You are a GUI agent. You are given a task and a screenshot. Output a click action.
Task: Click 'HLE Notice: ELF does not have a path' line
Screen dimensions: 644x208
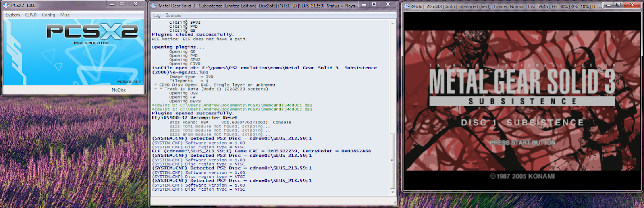(x=199, y=39)
